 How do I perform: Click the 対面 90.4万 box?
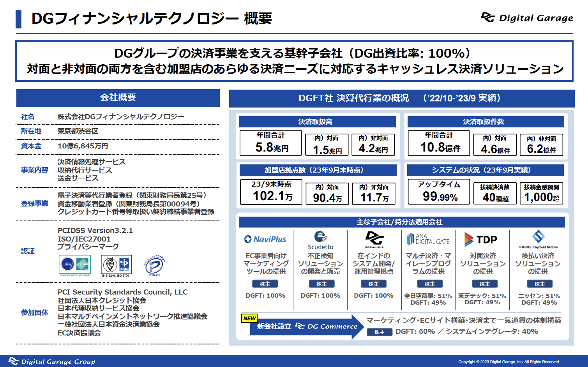(x=327, y=194)
